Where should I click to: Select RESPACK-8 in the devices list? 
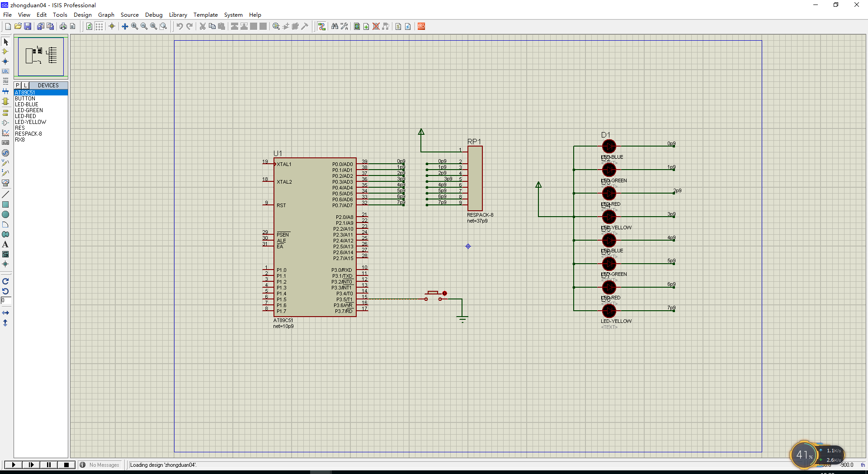41,133
